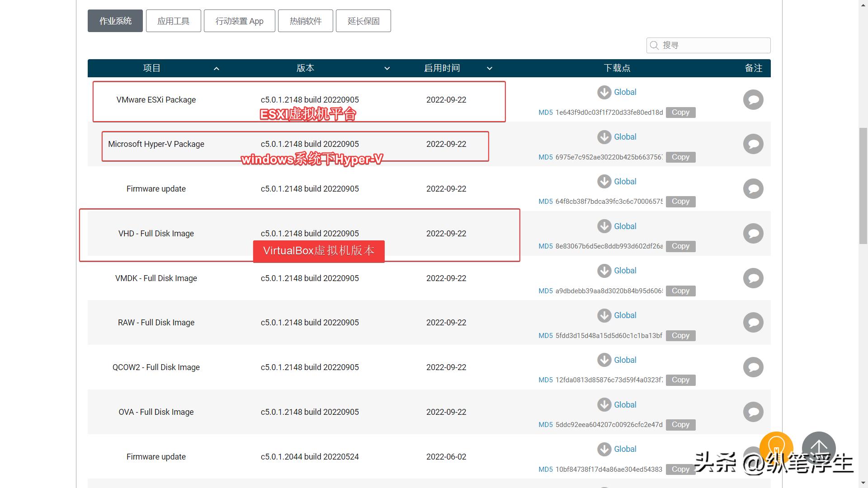Screen dimensions: 868x488
Task: Open the remarks bubble for RAW Full Disk Image
Action: click(x=753, y=323)
